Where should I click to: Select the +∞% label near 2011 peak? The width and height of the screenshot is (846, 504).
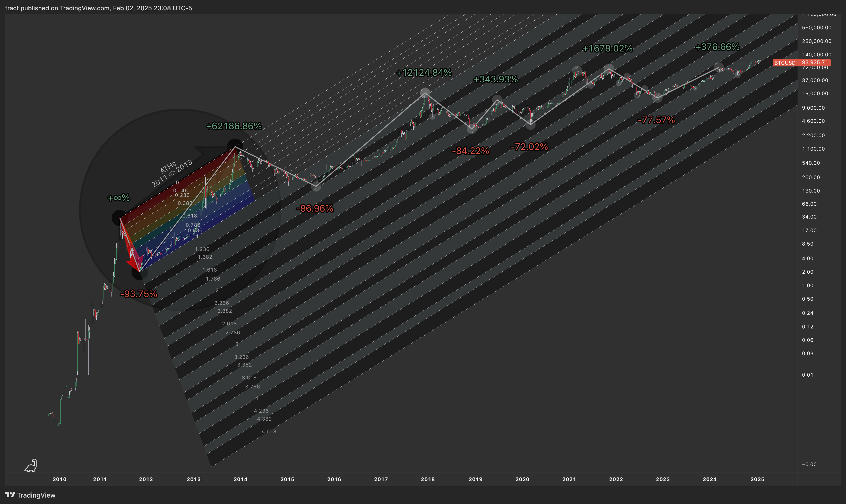[118, 198]
